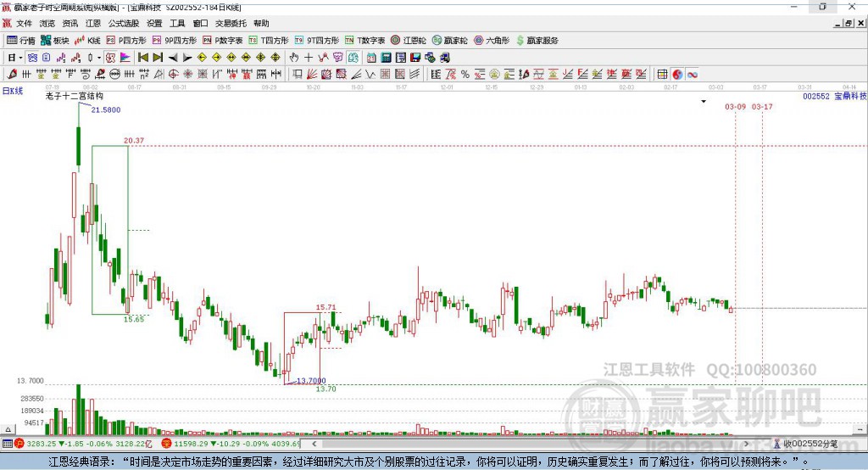The width and height of the screenshot is (868, 470).
Task: Click the 15.65 green price label
Action: [134, 319]
